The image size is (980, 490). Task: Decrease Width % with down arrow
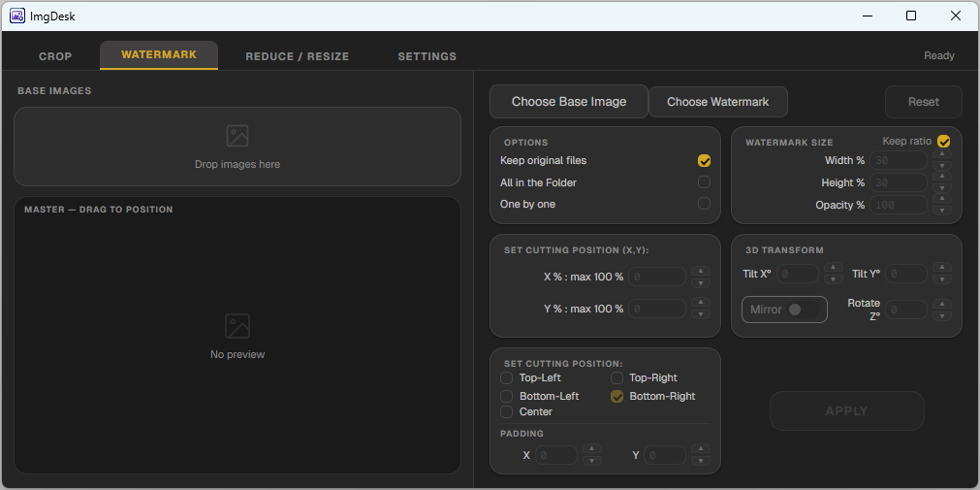(942, 165)
